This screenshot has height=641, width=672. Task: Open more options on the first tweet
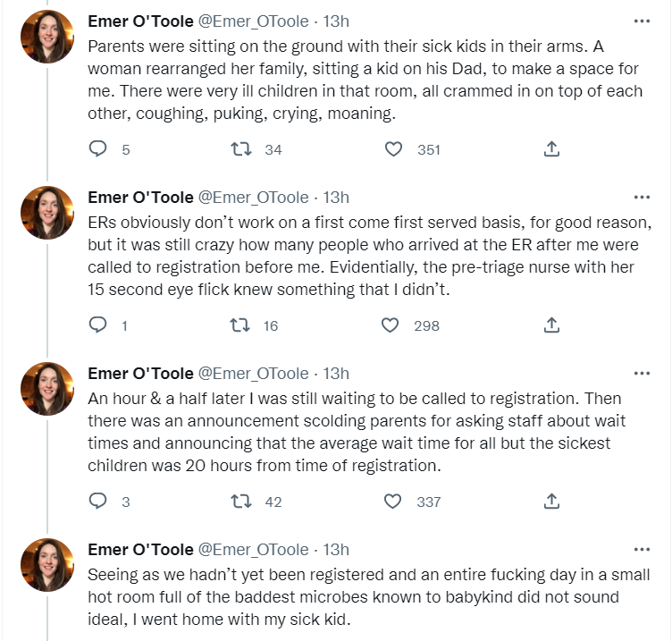(x=642, y=21)
